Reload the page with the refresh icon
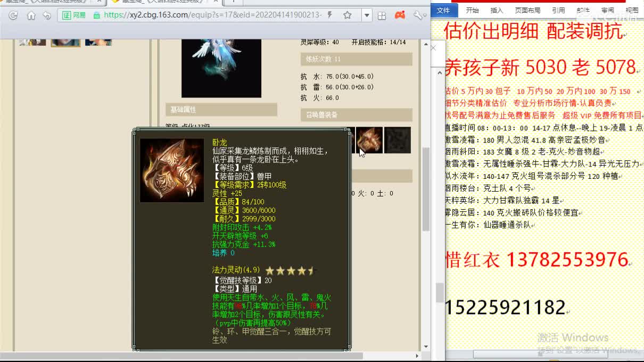Image resolution: width=644 pixels, height=362 pixels. click(13, 15)
